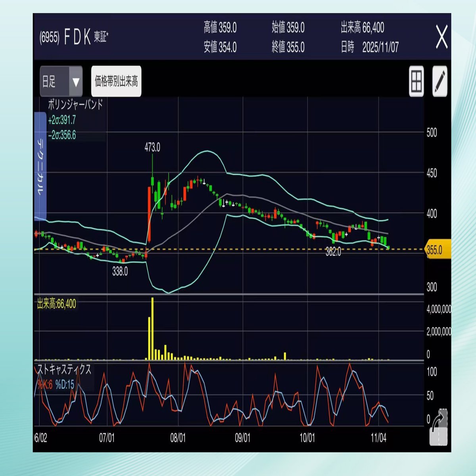The image size is (476, 476).
Task: Click the 4,000,000 volume axis label
Action: coord(439,309)
